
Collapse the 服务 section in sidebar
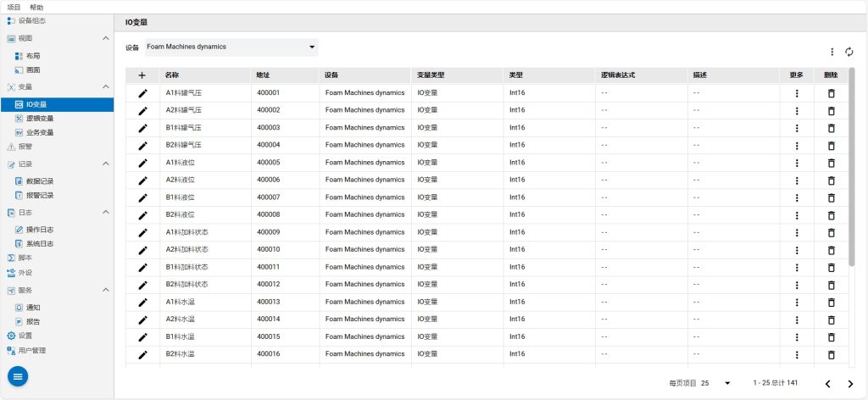click(x=105, y=290)
